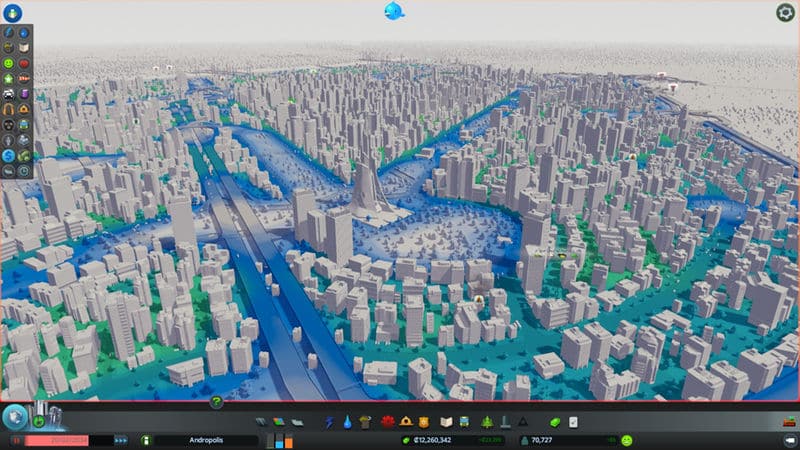The height and width of the screenshot is (450, 800).
Task: Click the Police badge icon
Action: (x=424, y=423)
